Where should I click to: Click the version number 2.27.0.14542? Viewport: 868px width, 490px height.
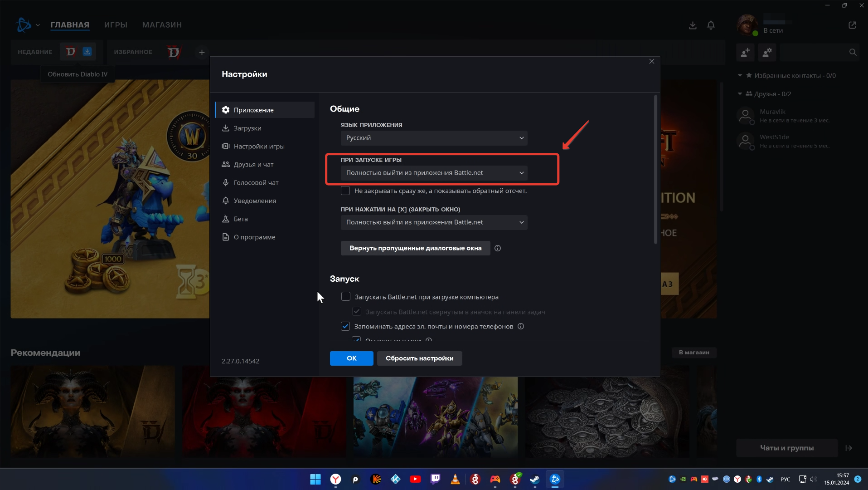[x=240, y=361]
